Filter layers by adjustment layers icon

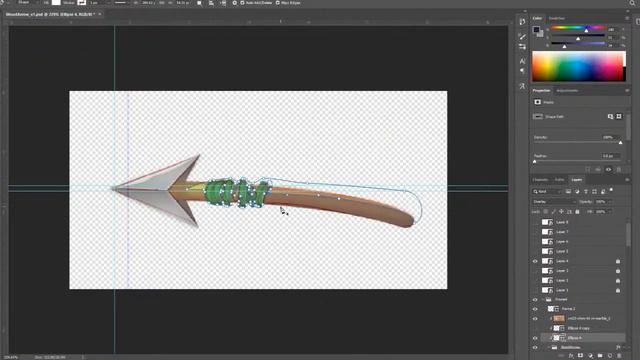[577, 191]
